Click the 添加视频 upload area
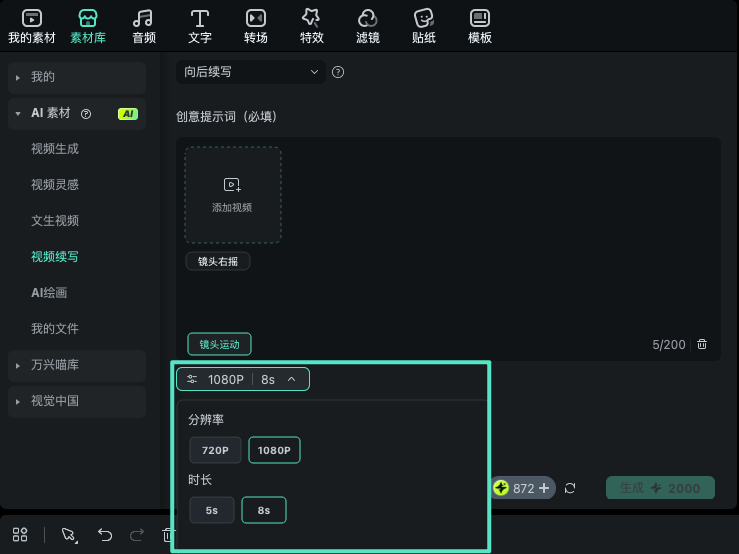 [x=233, y=195]
